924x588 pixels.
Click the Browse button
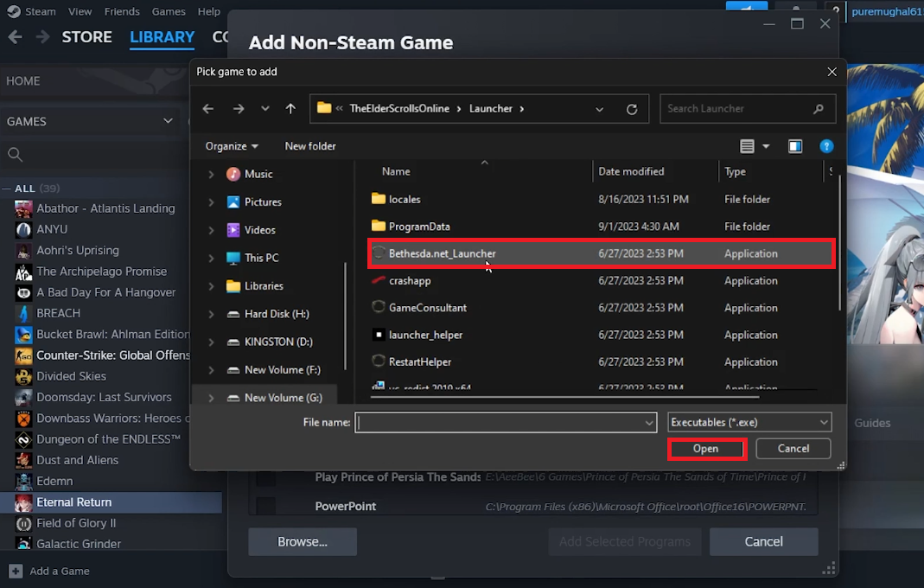[x=302, y=542]
